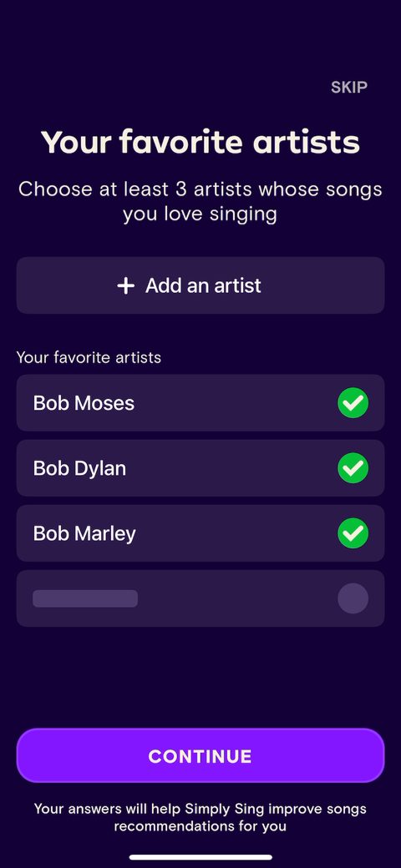Click the empty area of the Bob Dylan row

tap(231, 468)
